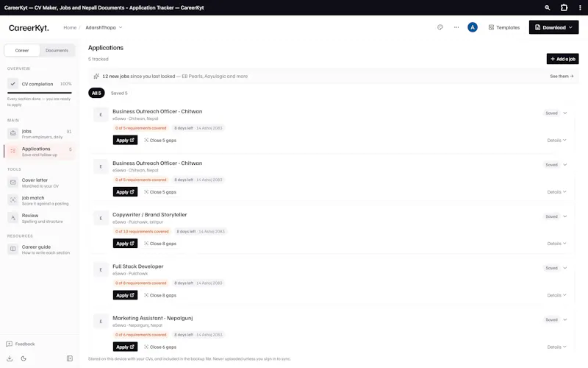Open Saved status dropdown for Copywriter / Brand Storyteller
The image size is (588, 368).
(556, 216)
